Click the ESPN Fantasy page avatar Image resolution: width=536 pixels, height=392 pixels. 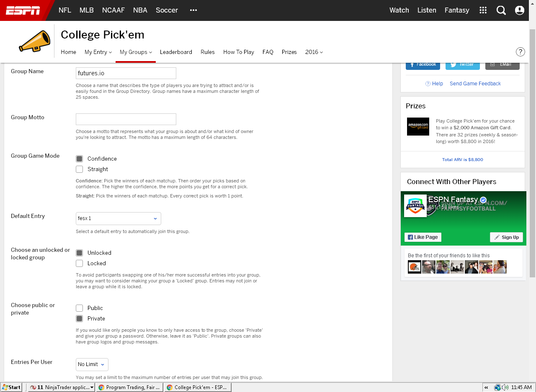click(415, 206)
